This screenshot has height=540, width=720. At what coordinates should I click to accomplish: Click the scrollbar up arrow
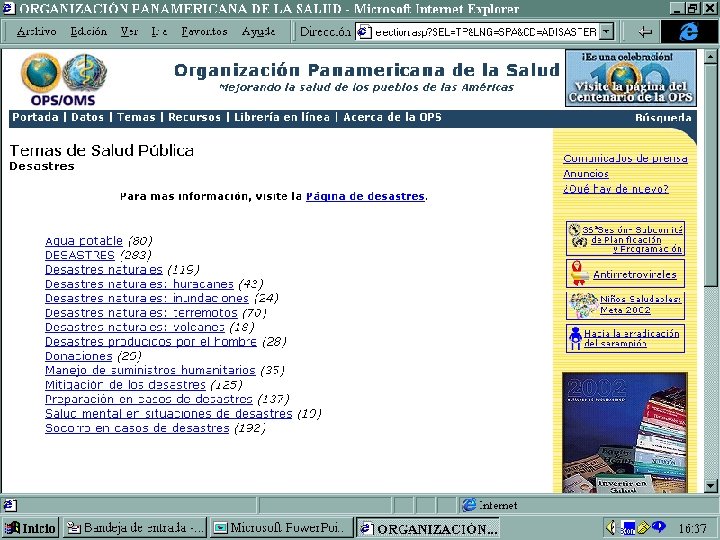coord(710,57)
